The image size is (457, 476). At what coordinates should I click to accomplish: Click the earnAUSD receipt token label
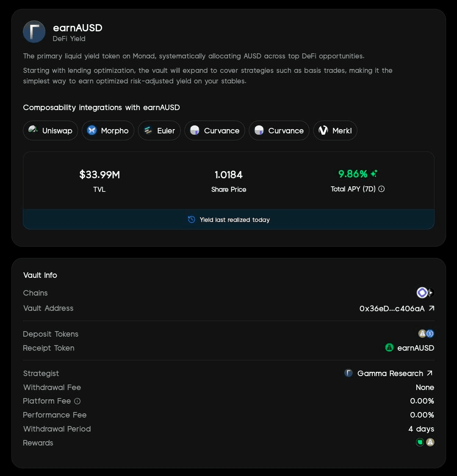pyautogui.click(x=415, y=348)
